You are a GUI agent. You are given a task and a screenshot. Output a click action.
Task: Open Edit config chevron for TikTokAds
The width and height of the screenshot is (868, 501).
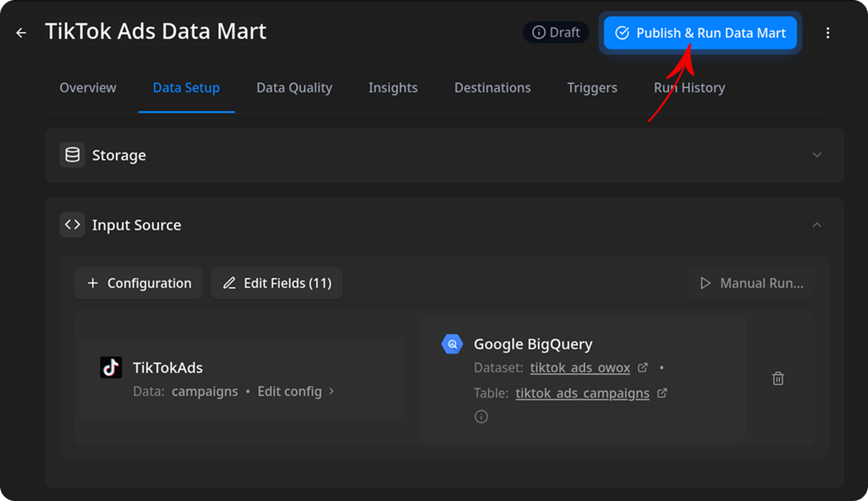331,391
